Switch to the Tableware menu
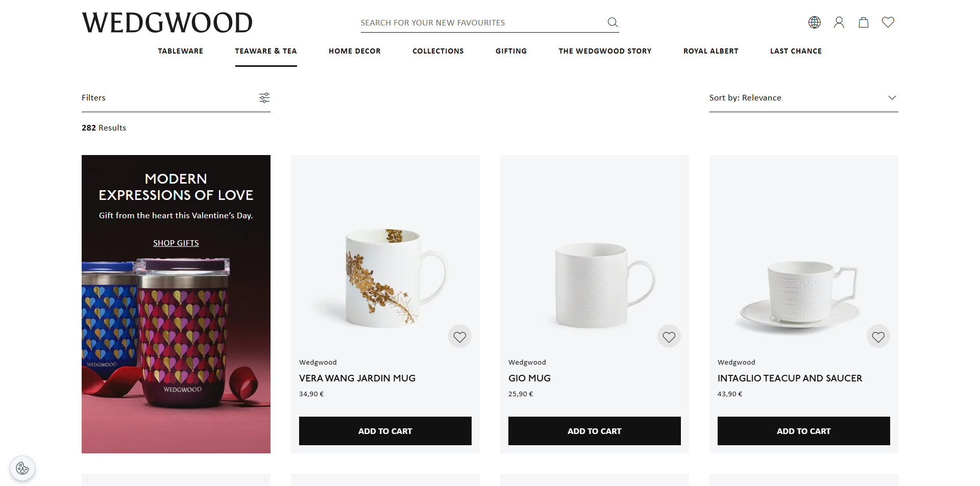This screenshot has height=486, width=980. [181, 51]
